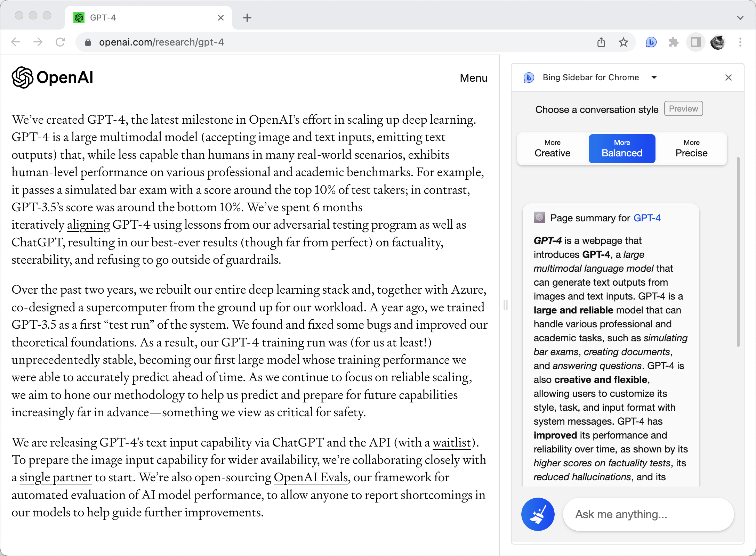Image resolution: width=756 pixels, height=556 pixels.
Task: Click the user profile avatar
Action: click(718, 42)
